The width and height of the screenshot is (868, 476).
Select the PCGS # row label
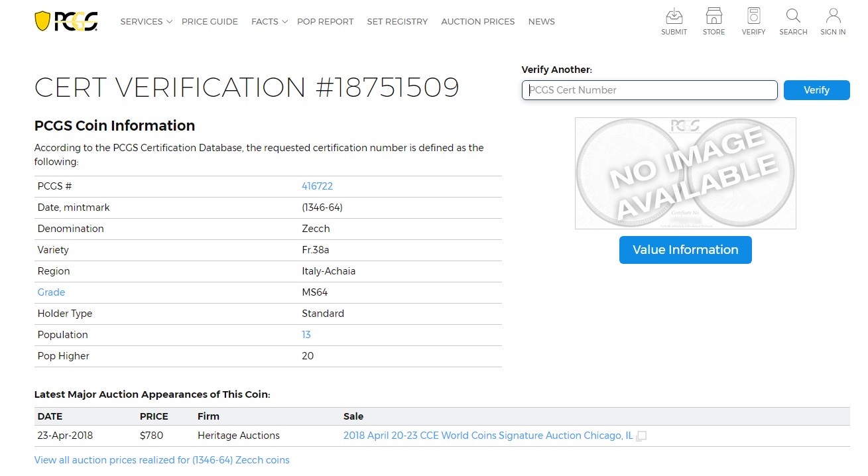tap(54, 186)
